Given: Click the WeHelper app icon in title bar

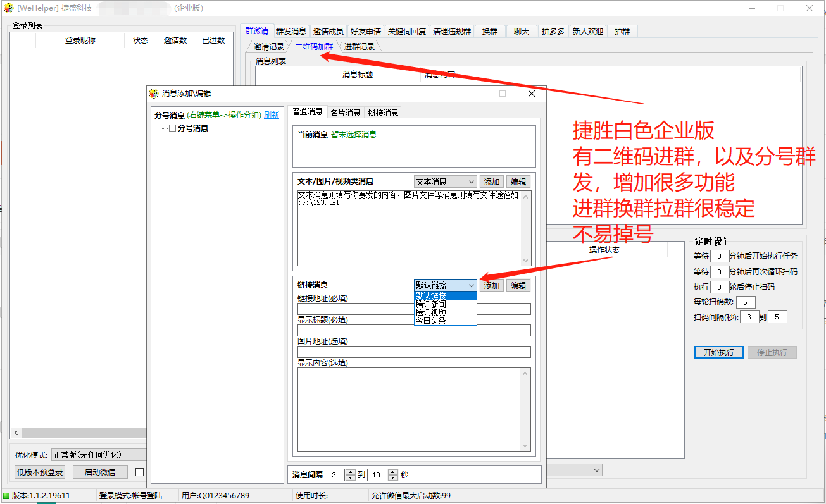Looking at the screenshot, I should pyautogui.click(x=9, y=8).
